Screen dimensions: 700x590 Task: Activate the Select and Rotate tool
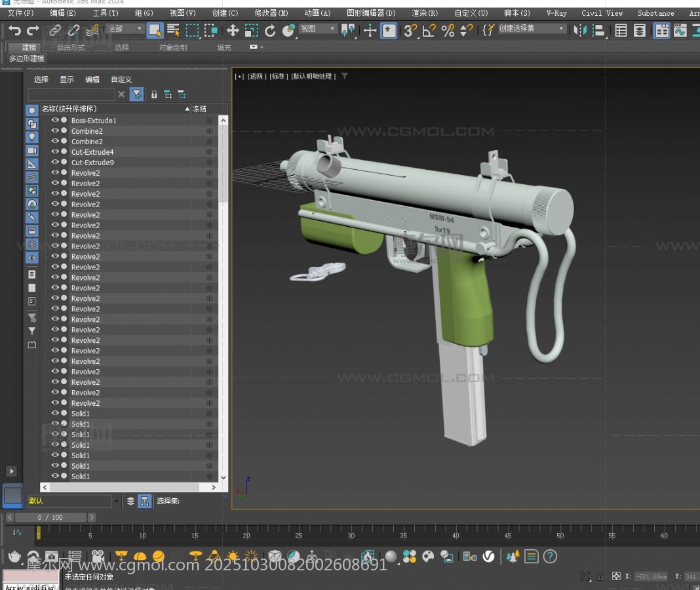(x=270, y=30)
